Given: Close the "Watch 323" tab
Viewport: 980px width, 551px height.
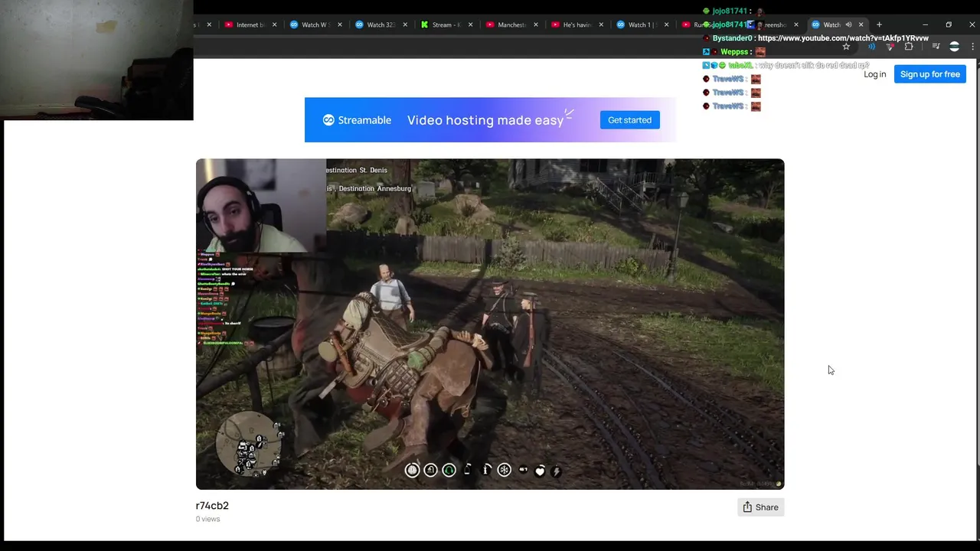Looking at the screenshot, I should click(405, 24).
